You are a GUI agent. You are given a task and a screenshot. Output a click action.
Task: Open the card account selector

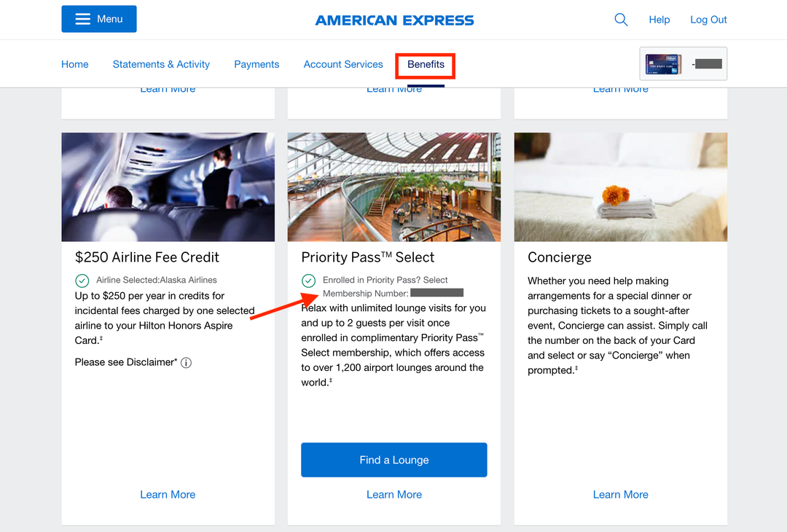click(683, 64)
